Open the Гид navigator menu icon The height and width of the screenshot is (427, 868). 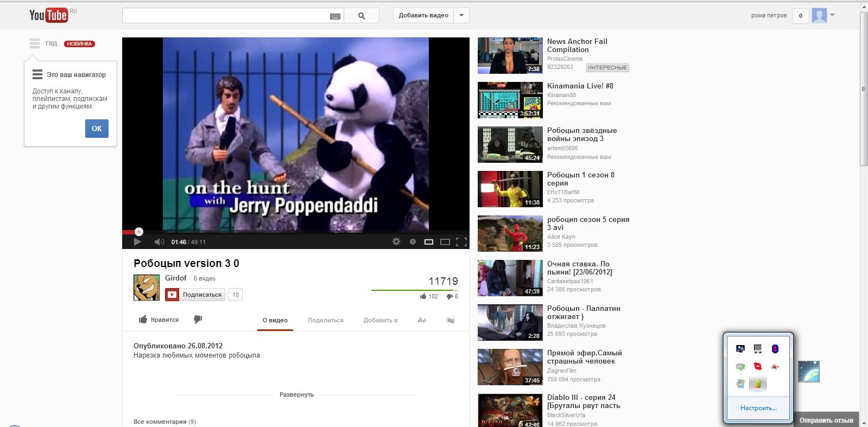click(35, 43)
